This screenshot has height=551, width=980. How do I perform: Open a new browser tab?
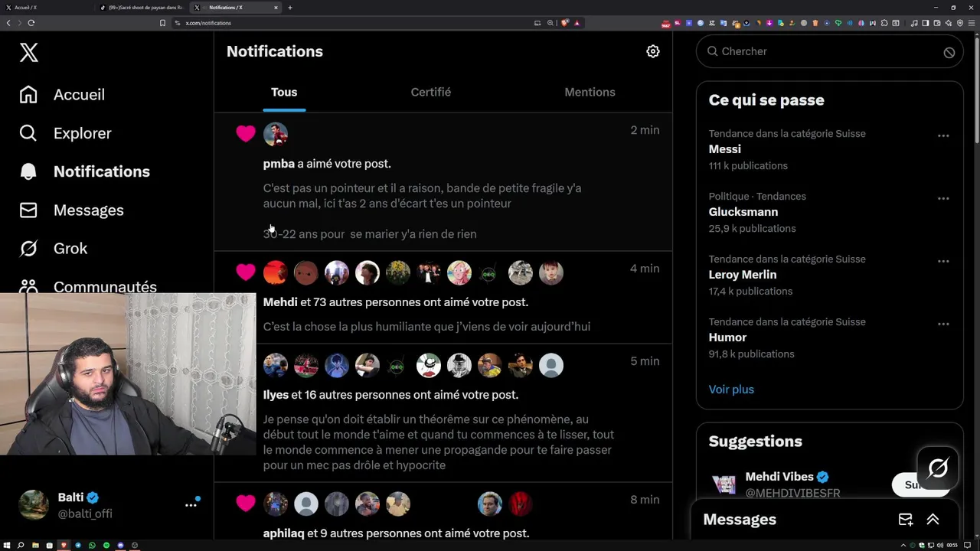tap(290, 8)
